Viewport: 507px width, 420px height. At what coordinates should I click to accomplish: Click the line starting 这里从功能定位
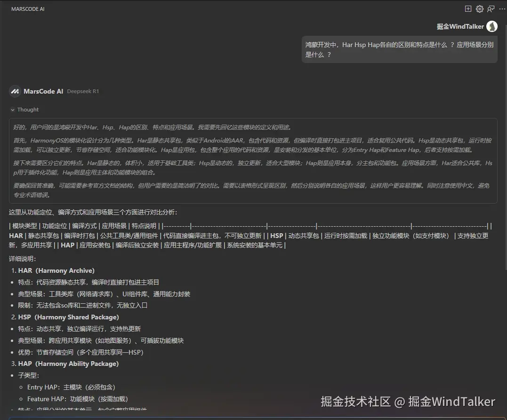[x=93, y=212]
